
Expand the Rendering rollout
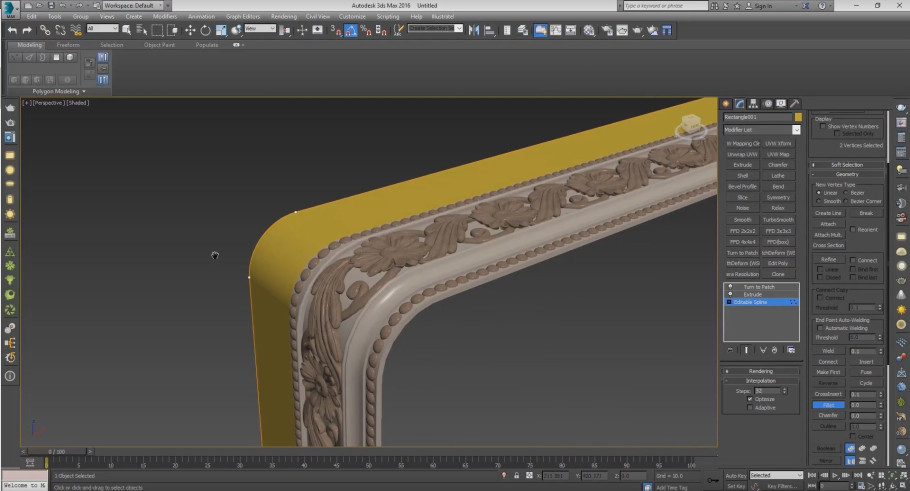pos(760,371)
